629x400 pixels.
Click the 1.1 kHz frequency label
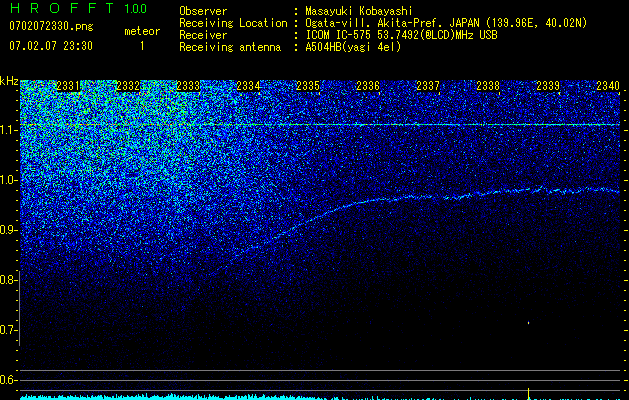click(8, 130)
